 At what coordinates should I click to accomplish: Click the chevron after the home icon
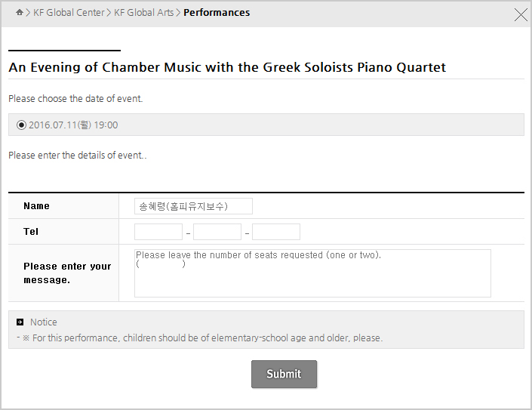tap(28, 13)
